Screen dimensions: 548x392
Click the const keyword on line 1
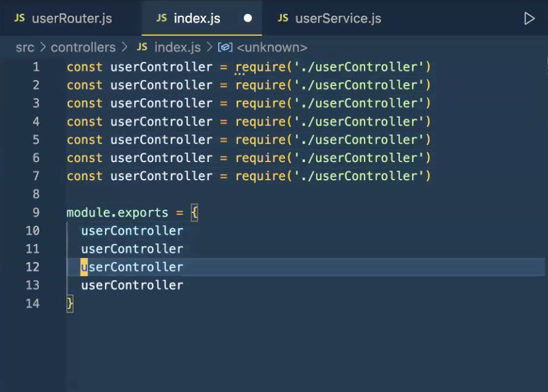[x=84, y=67]
